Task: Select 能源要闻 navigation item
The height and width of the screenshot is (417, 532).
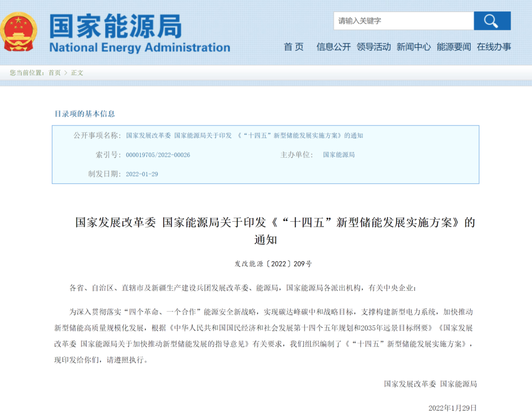Action: (x=454, y=47)
